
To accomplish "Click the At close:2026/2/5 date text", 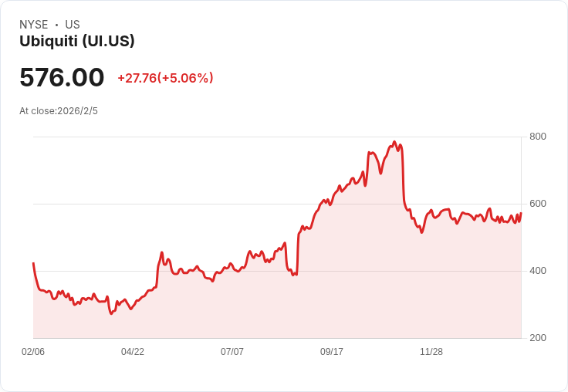I will pos(59,111).
